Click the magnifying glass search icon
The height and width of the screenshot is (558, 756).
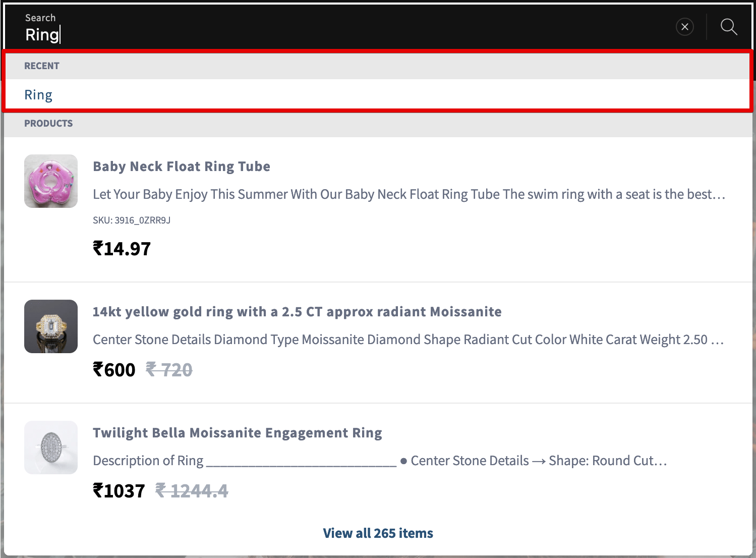click(x=729, y=27)
